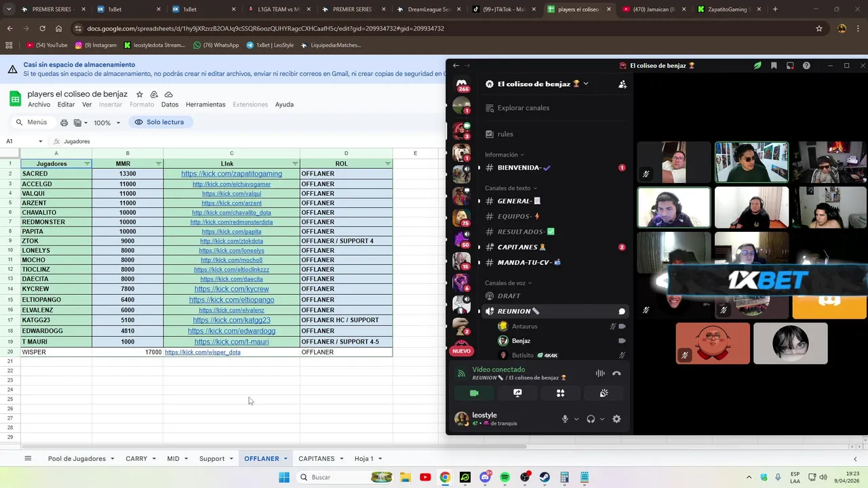Bookmark the current tab with star icon
868x488 pixels.
[819, 28]
